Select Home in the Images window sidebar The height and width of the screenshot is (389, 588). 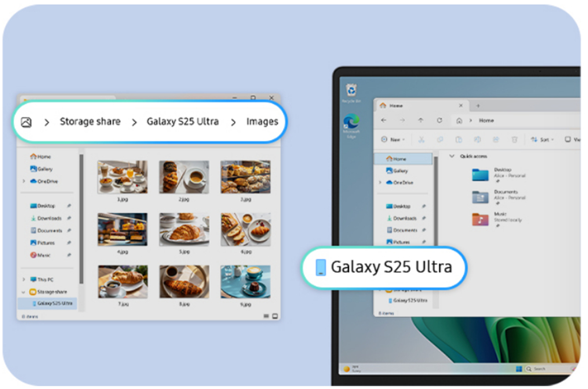[41, 157]
